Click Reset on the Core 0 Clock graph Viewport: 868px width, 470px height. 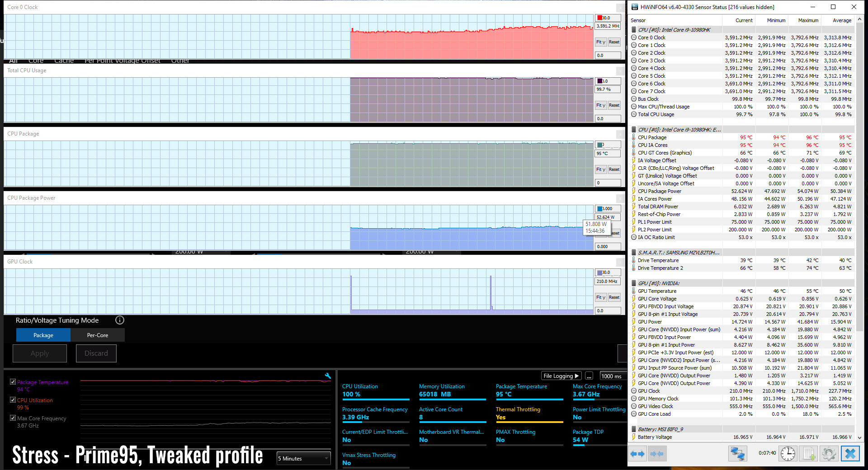click(x=614, y=42)
